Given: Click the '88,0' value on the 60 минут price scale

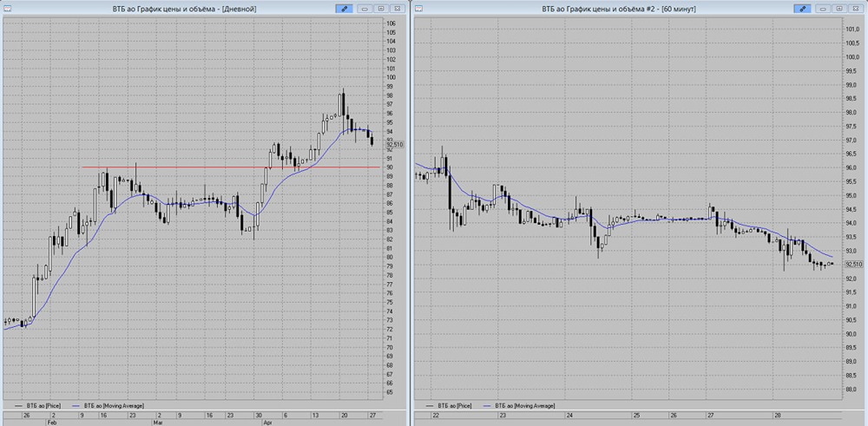Looking at the screenshot, I should [x=852, y=390].
